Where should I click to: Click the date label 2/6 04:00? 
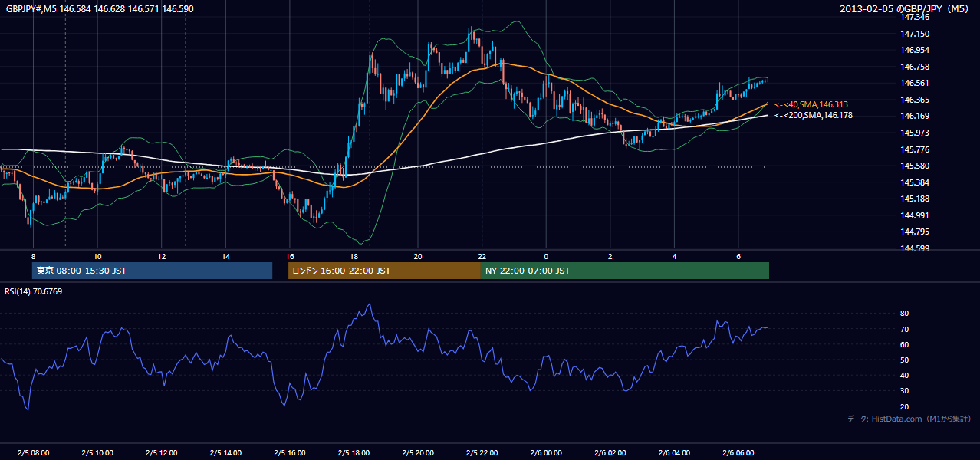[x=674, y=453]
